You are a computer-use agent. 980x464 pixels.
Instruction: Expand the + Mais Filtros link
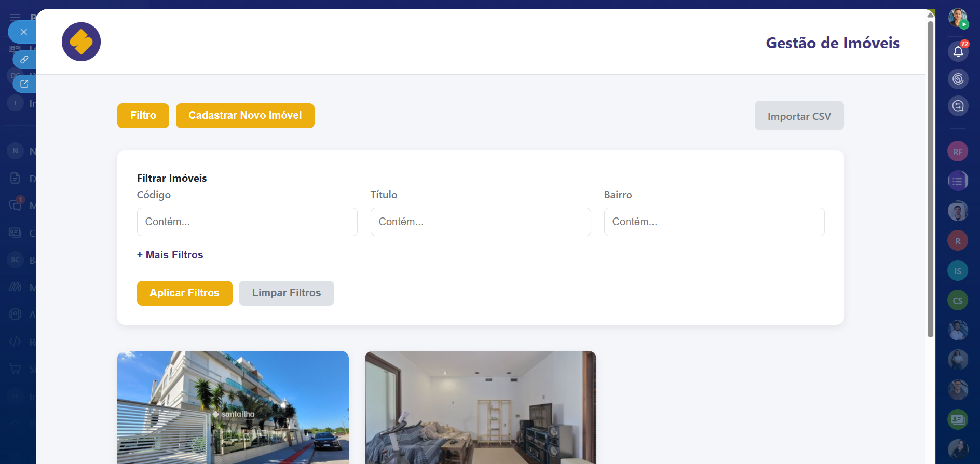(x=170, y=255)
